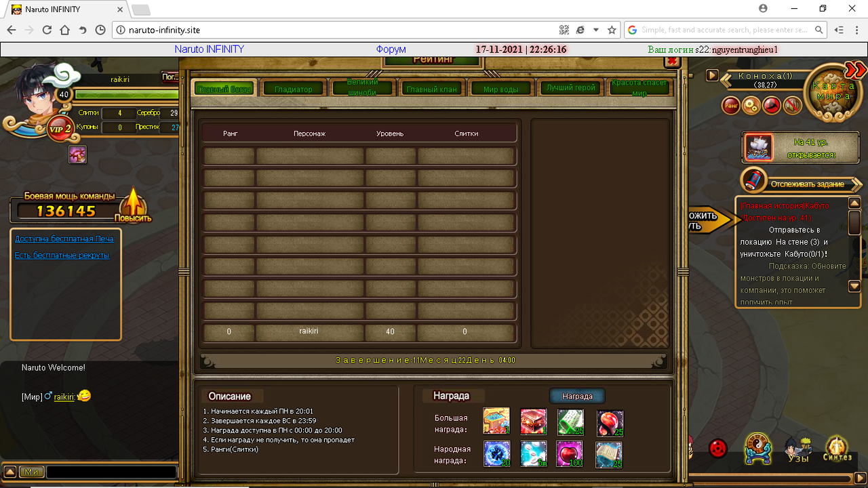
Task: Open the Доступна бесплатная Печа link
Action: pos(64,239)
